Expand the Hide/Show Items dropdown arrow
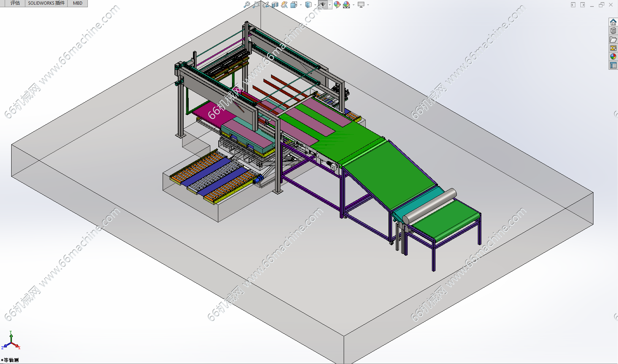Viewport: 618px width, 364px height. 330,5
